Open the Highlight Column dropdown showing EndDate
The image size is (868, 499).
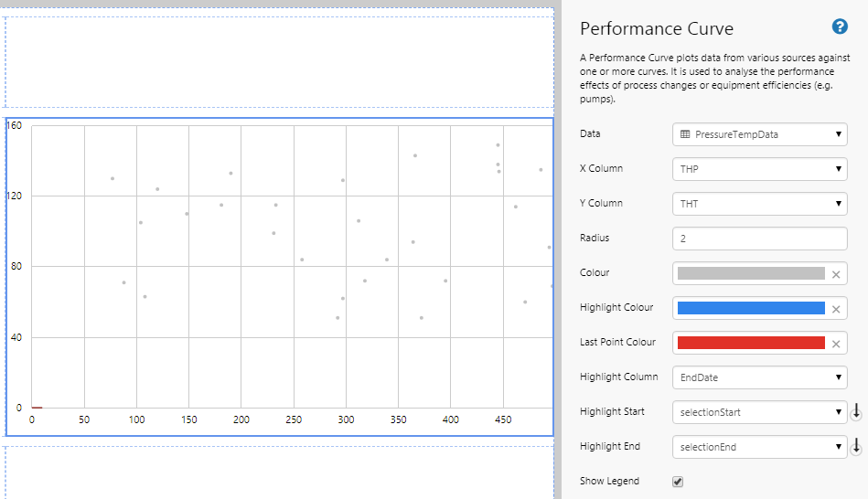point(759,377)
